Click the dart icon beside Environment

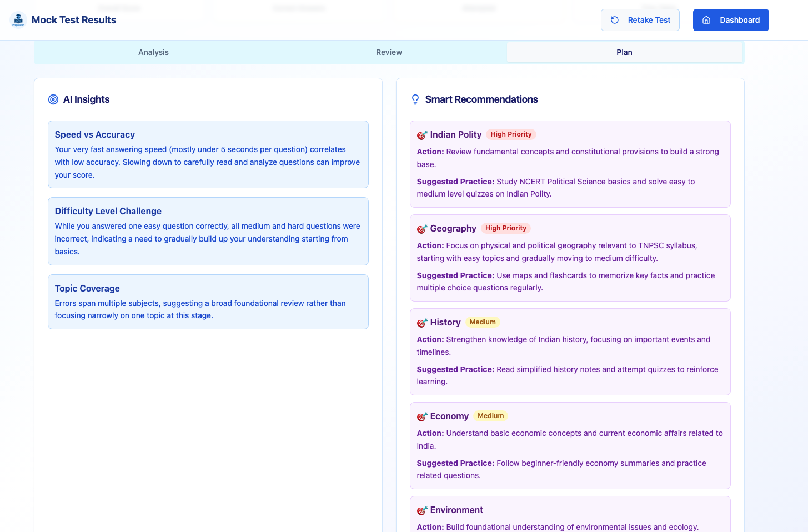click(422, 510)
